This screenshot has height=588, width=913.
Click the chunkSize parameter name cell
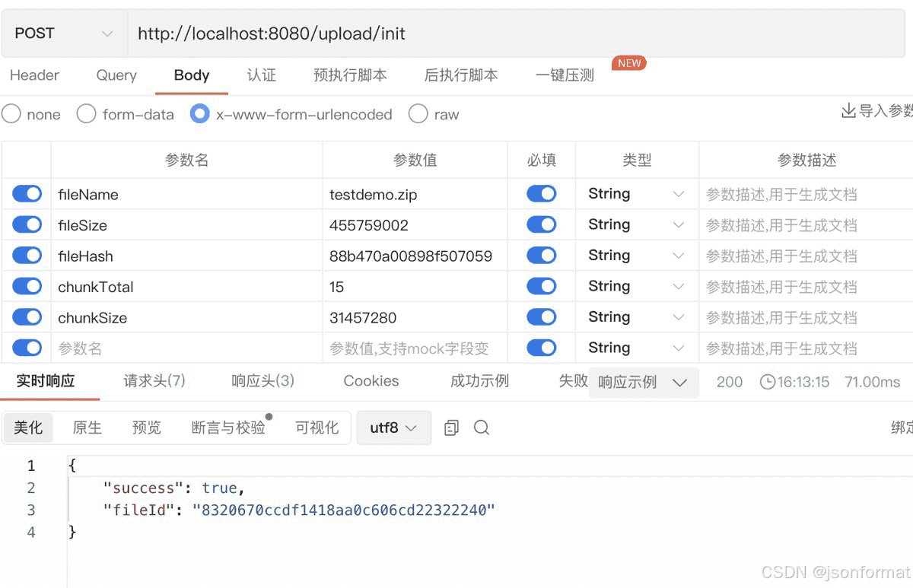click(186, 317)
